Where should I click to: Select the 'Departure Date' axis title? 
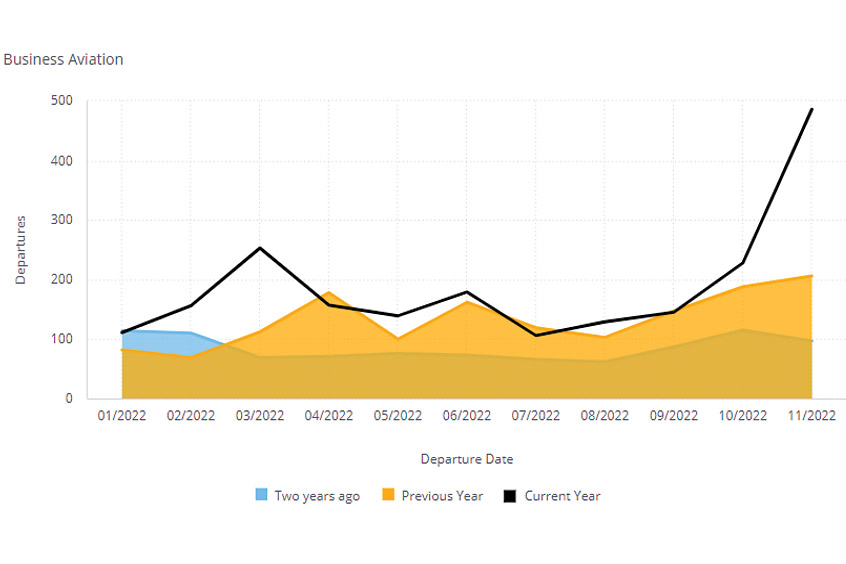coord(467,459)
